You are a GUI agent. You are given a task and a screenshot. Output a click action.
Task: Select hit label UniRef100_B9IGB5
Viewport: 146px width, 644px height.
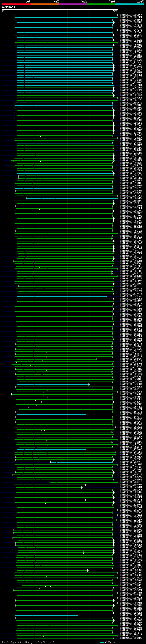click(x=131, y=625)
